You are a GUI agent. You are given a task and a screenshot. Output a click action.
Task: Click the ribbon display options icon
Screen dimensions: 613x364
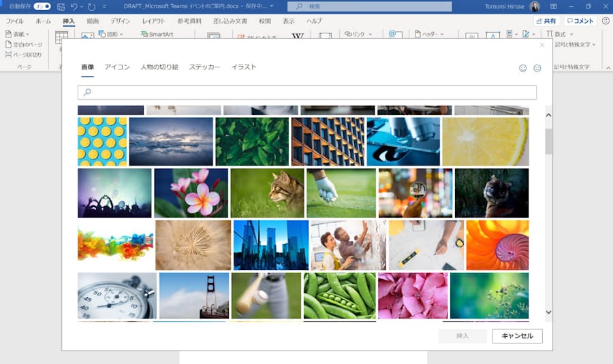click(554, 6)
